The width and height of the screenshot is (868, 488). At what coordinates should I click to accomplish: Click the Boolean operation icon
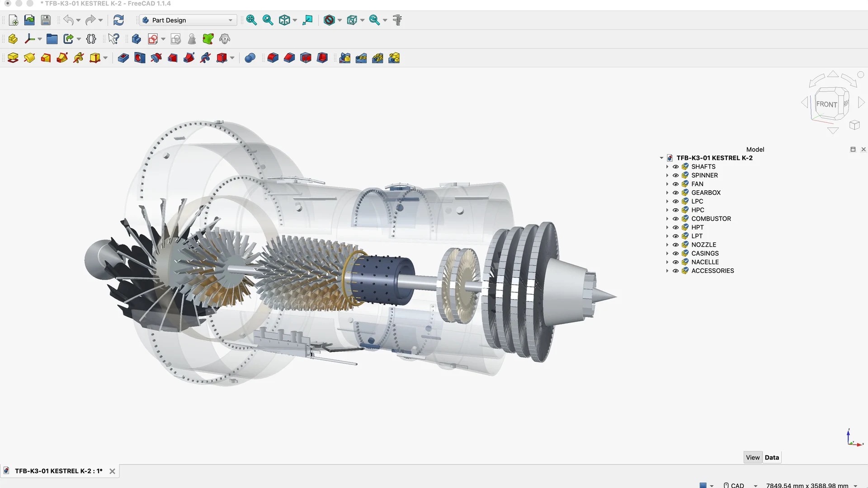250,58
